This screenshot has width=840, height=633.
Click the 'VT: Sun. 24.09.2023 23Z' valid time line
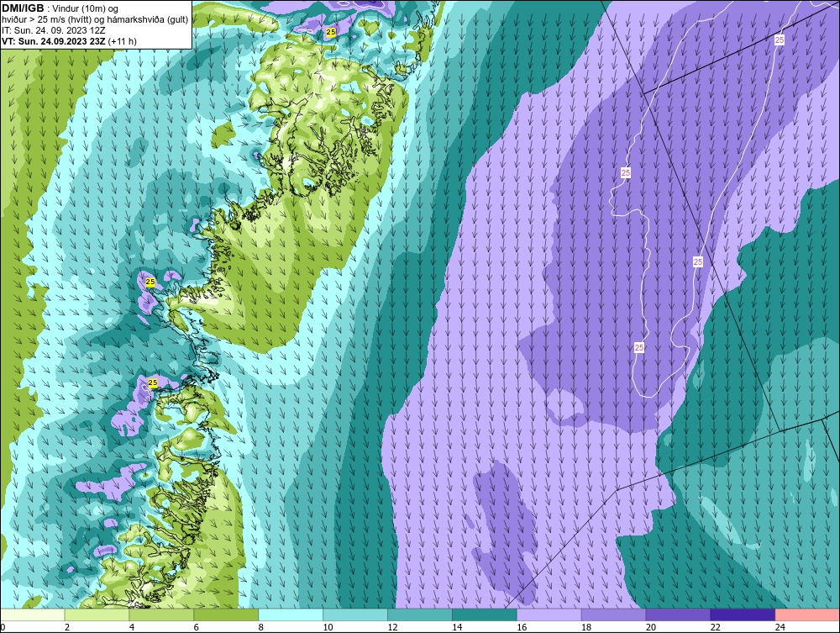[x=69, y=41]
